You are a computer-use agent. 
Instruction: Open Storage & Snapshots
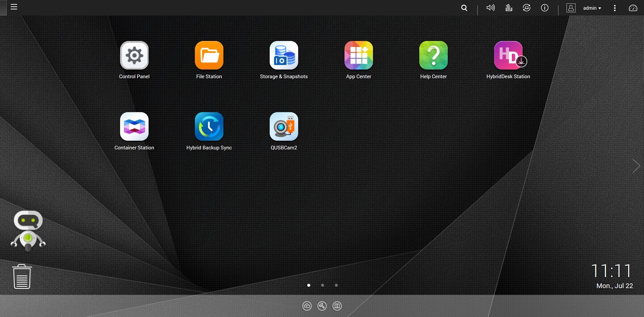[x=284, y=56]
